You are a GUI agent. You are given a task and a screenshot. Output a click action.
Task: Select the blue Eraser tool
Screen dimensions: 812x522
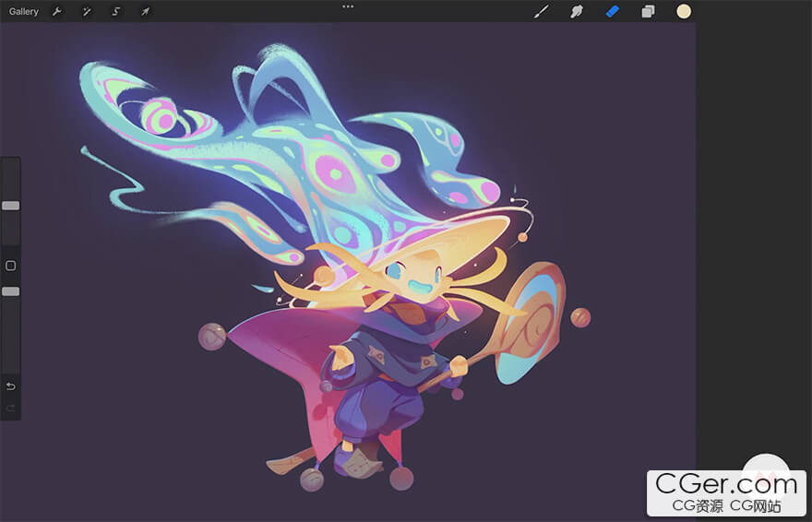[x=612, y=11]
